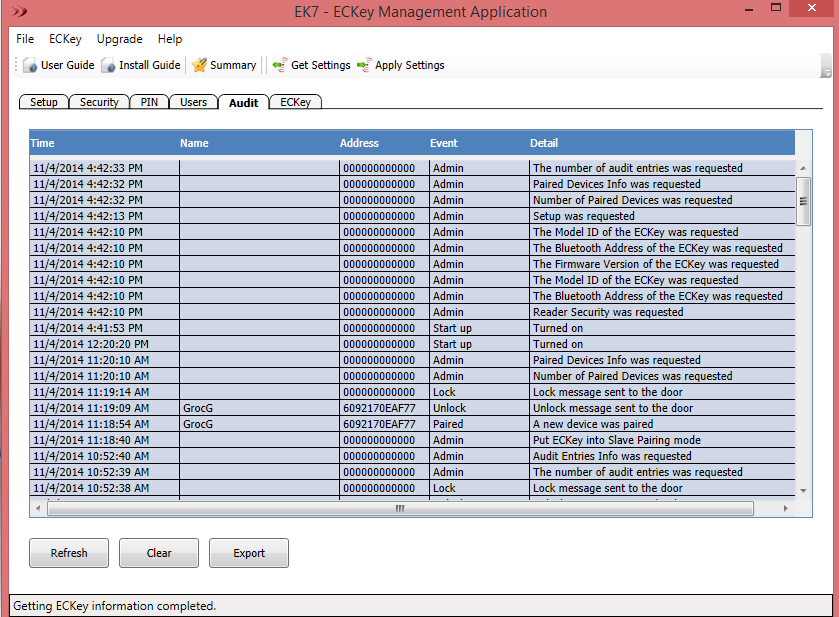The image size is (839, 617).
Task: Click the Apply Settings arrow icon
Action: point(364,65)
